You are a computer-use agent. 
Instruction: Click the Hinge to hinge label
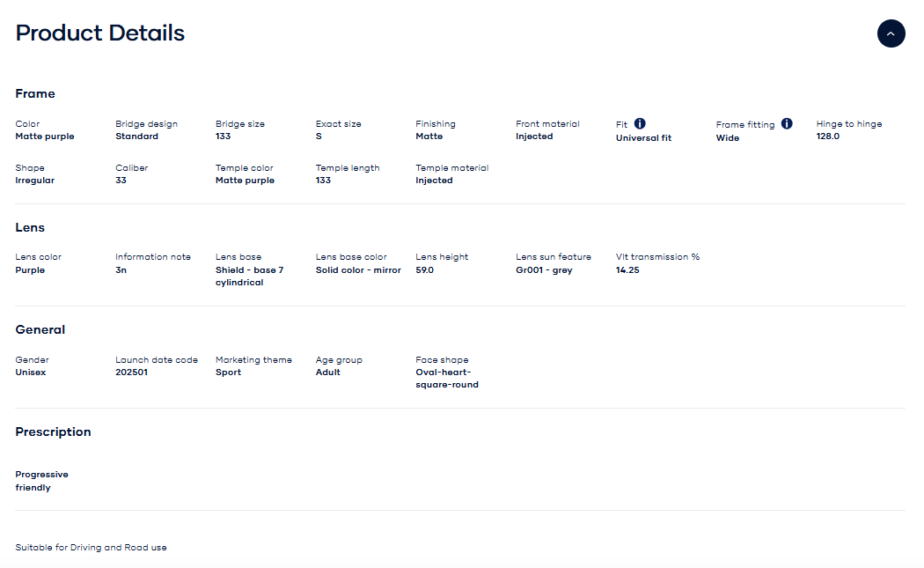click(x=848, y=124)
